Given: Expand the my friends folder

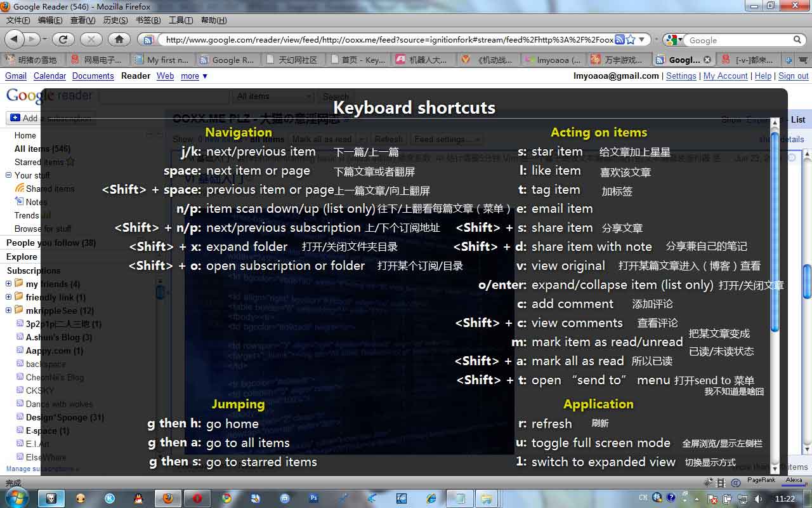Looking at the screenshot, I should point(9,284).
